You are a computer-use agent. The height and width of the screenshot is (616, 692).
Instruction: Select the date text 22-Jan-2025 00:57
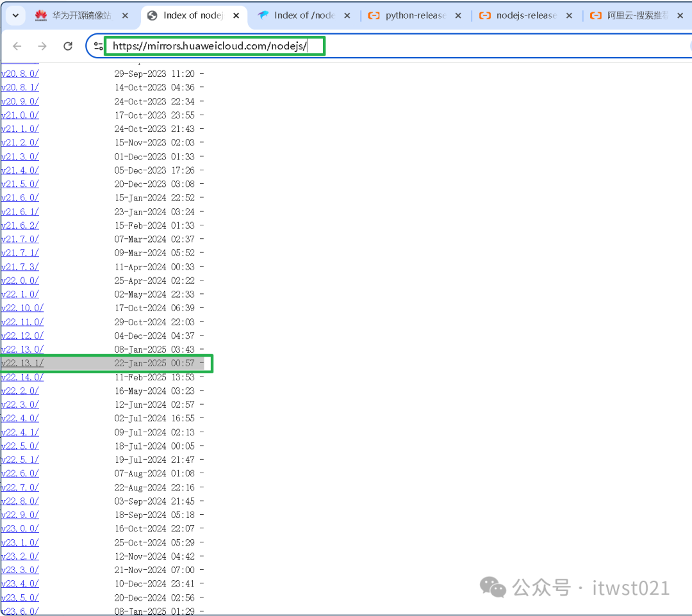tap(154, 363)
